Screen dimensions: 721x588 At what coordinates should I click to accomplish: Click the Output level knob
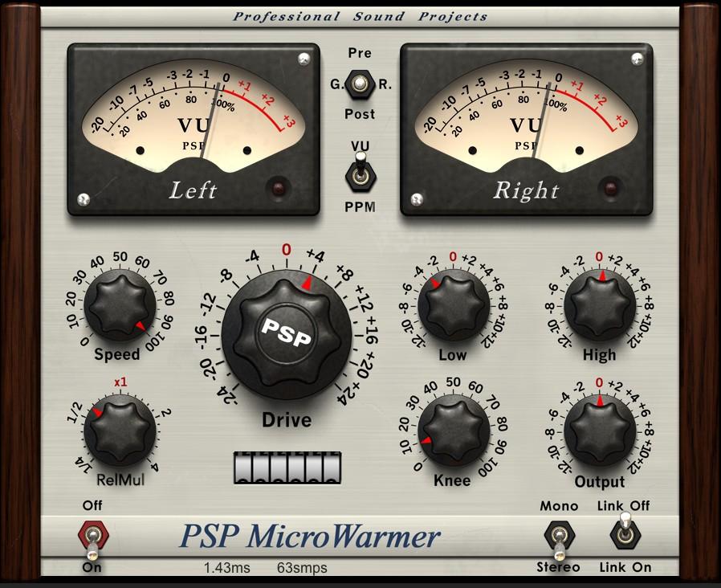click(x=599, y=428)
